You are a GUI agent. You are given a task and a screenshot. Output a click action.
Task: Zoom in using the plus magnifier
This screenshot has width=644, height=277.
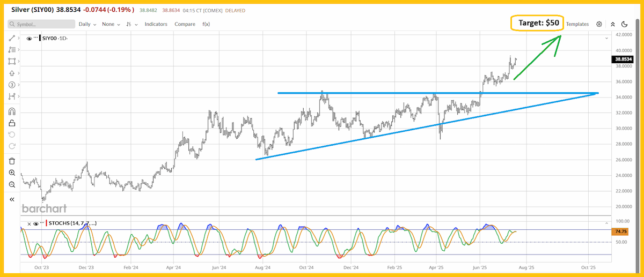coord(12,173)
